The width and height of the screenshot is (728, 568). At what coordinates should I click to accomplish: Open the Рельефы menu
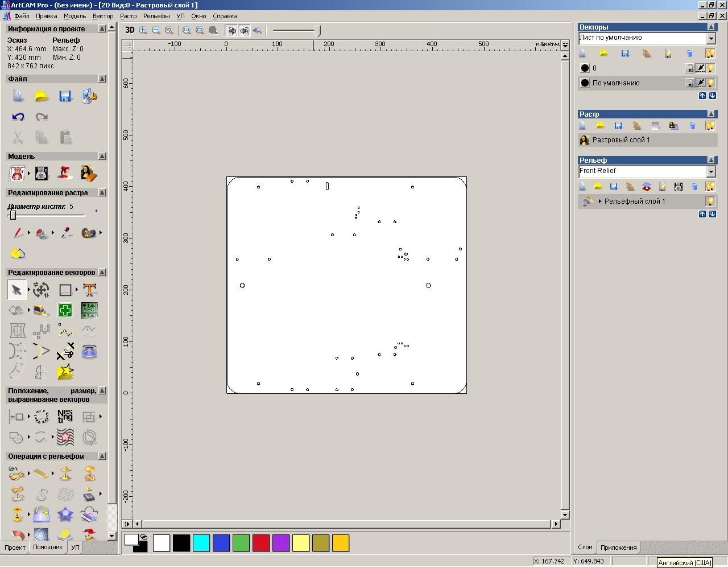tap(156, 16)
